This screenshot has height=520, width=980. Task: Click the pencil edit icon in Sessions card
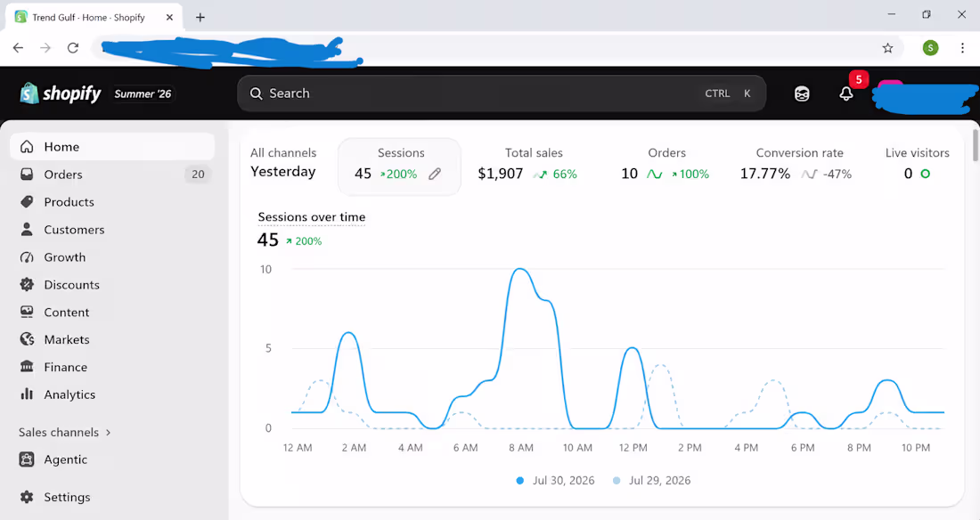[x=435, y=174]
